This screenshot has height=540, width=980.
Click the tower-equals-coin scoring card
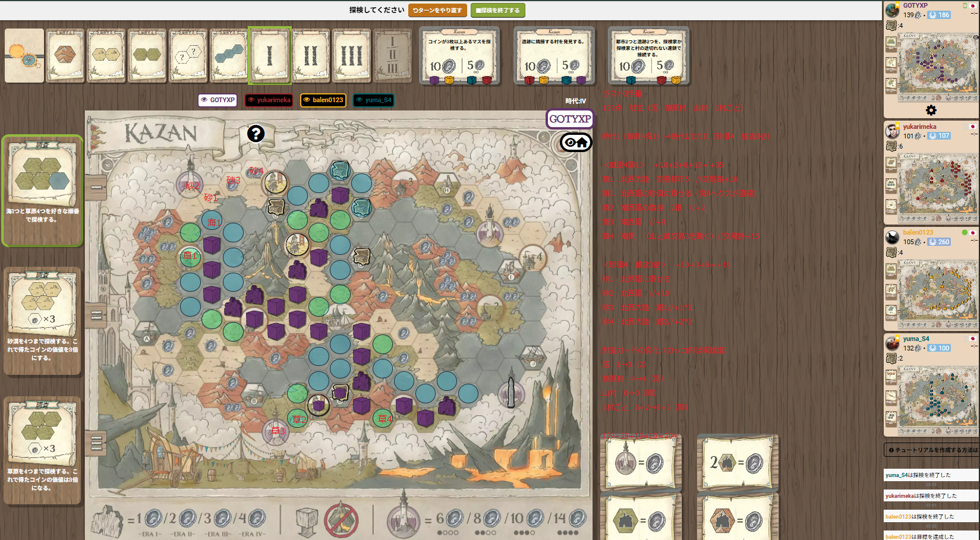point(641,463)
